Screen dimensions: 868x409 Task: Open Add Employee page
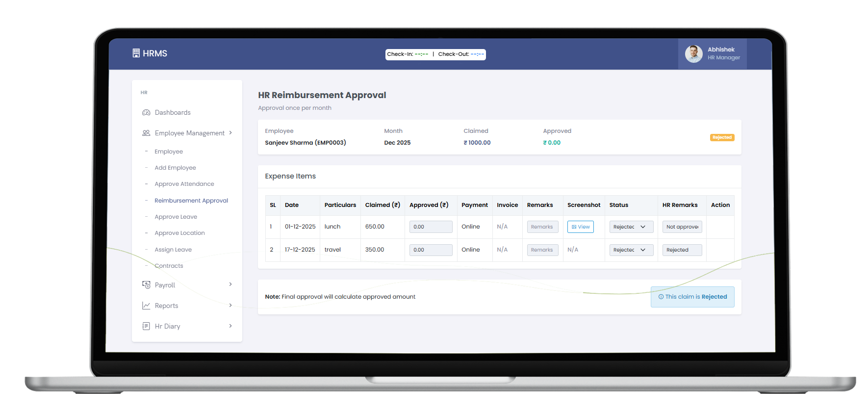coord(175,168)
